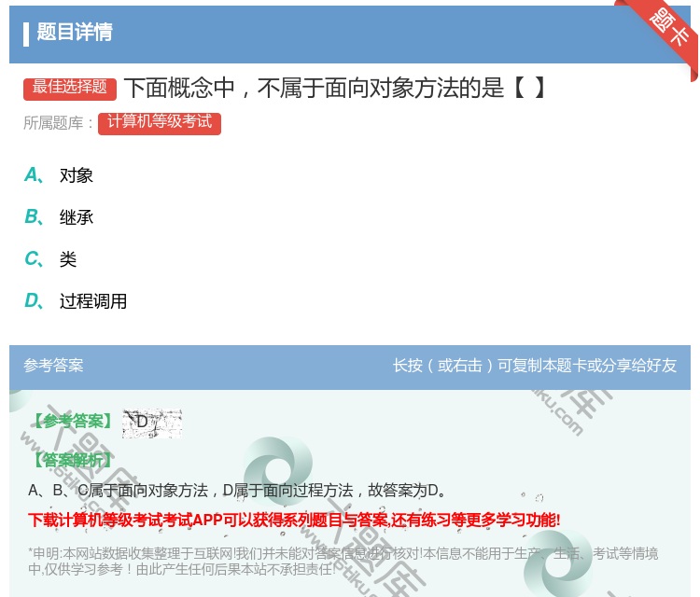Select option A 对象

(59, 175)
